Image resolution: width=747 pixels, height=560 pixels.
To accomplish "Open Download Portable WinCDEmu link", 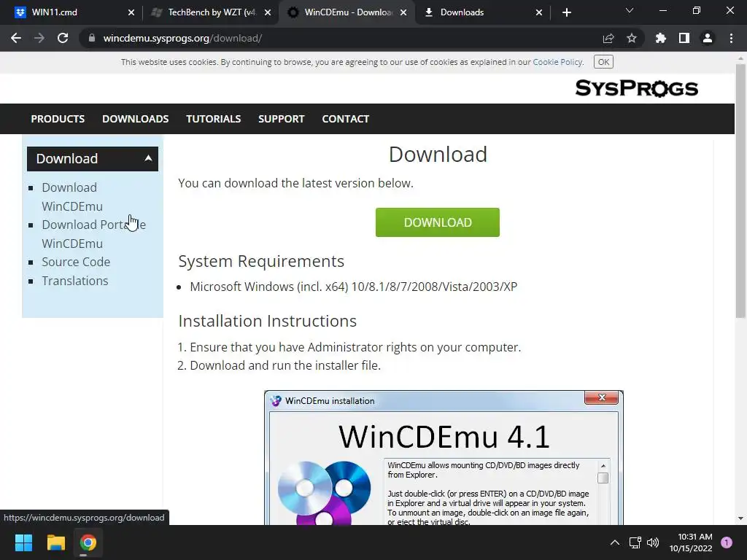I will tap(93, 234).
